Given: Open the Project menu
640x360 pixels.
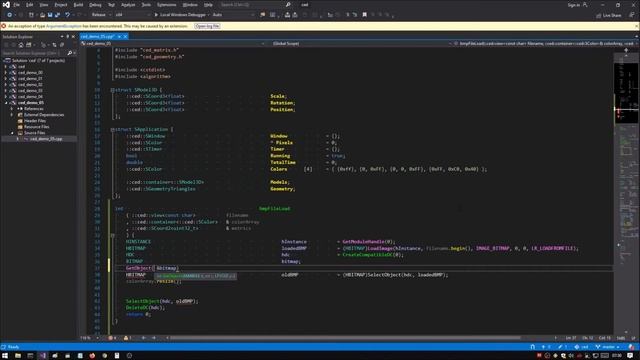Looking at the screenshot, I should click(x=61, y=5).
